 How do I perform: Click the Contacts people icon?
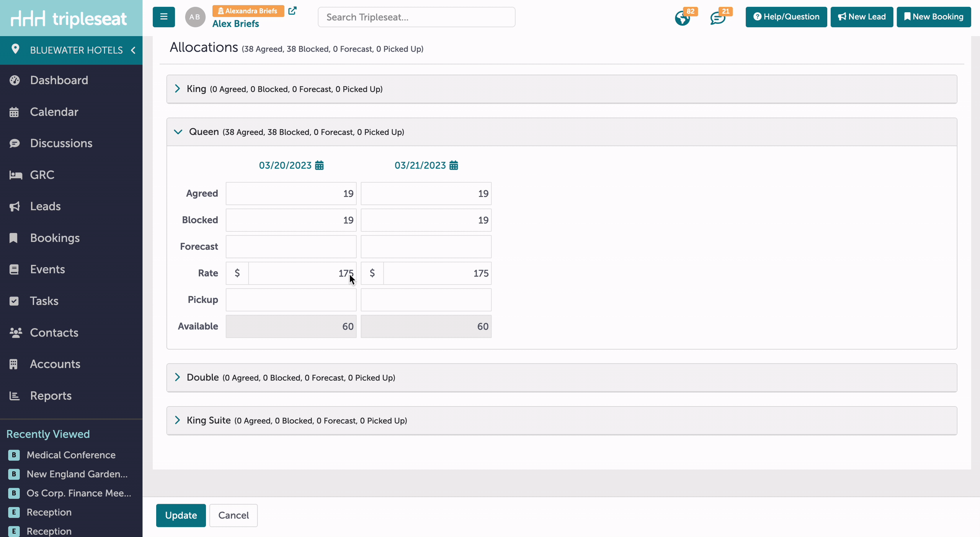pyautogui.click(x=16, y=333)
